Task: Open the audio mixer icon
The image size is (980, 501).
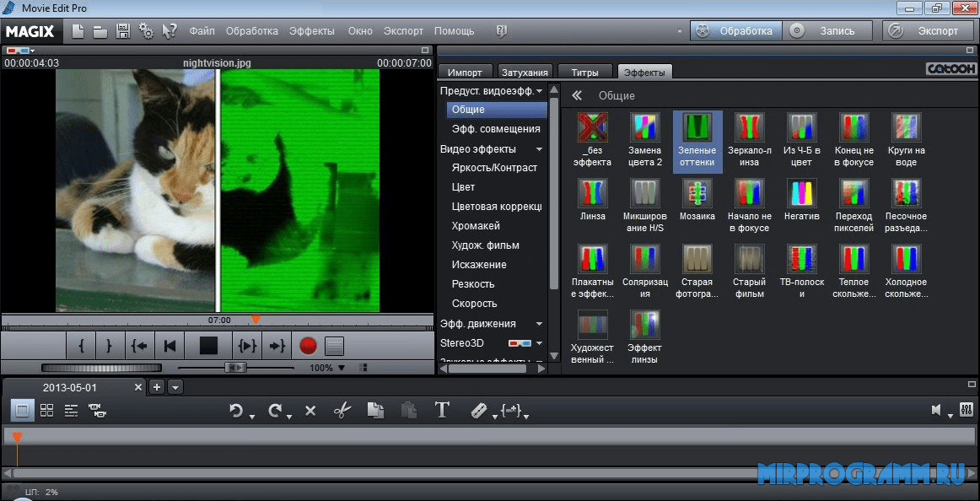Action: tap(965, 411)
